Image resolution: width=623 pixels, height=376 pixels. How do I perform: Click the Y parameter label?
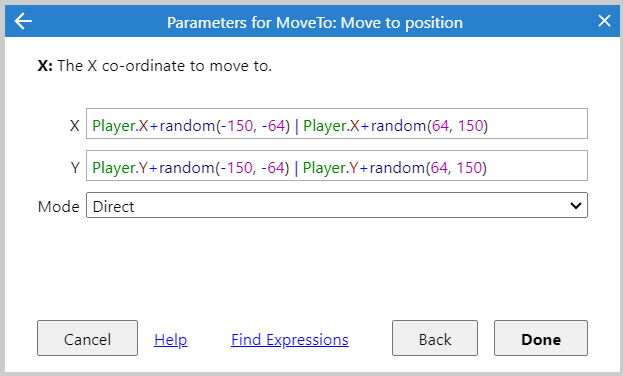tap(75, 168)
